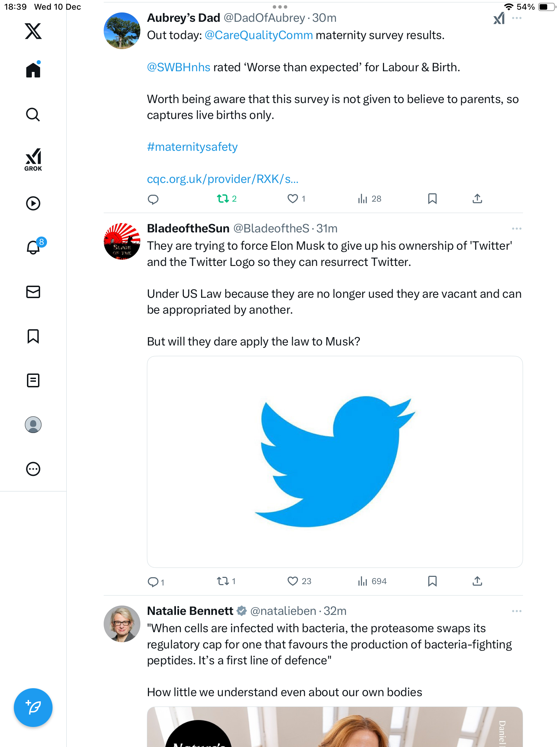
Task: Go to the Home timeline
Action: pos(33,70)
